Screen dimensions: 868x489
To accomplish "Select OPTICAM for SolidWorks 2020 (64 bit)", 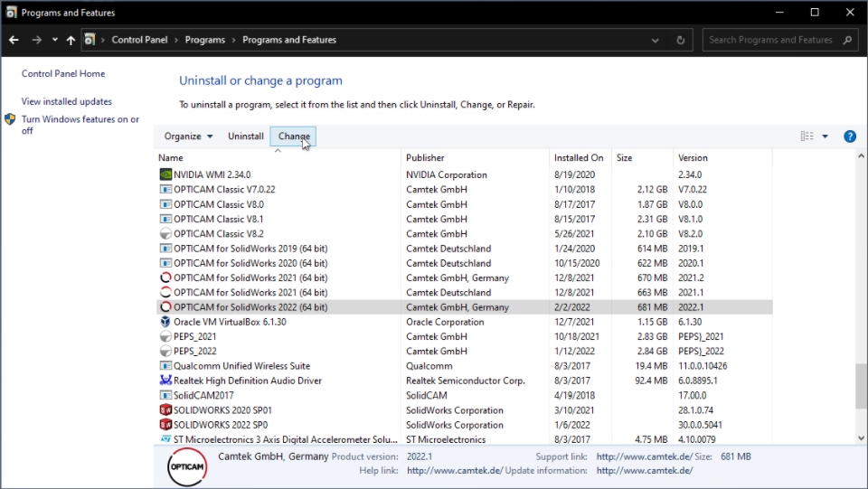I will [x=464, y=263].
